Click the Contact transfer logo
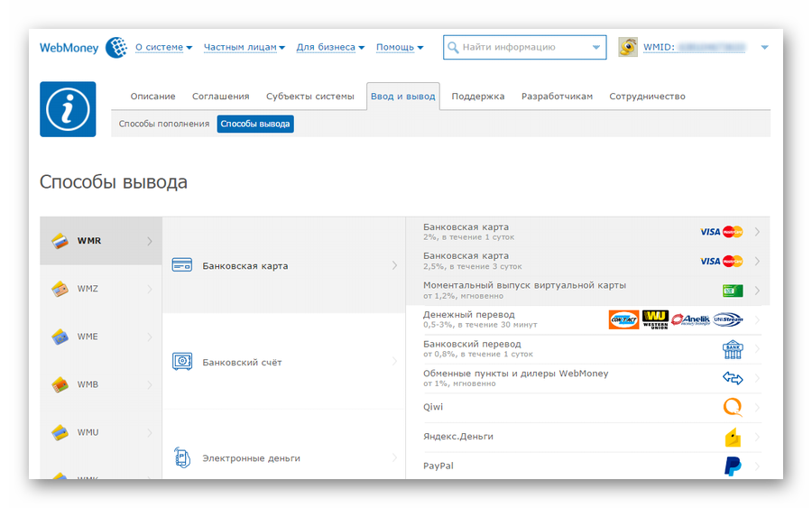This screenshot has height=508, width=812. (623, 319)
